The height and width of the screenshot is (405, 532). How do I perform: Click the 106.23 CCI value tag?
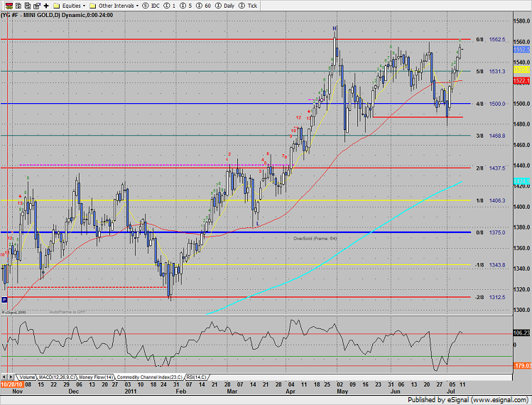click(521, 333)
